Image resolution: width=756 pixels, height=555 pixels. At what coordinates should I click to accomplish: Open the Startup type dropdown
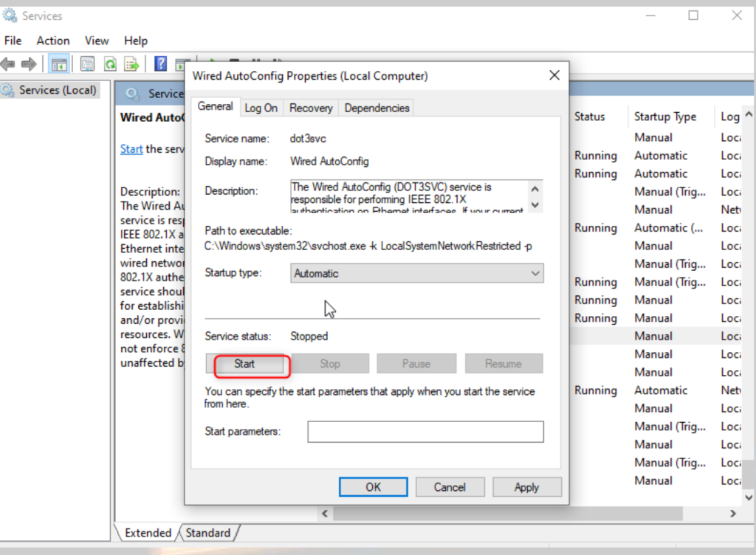pyautogui.click(x=417, y=273)
